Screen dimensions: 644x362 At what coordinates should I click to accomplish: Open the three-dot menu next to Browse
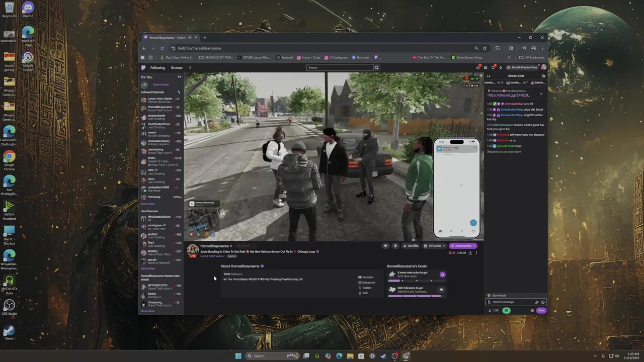coord(190,67)
